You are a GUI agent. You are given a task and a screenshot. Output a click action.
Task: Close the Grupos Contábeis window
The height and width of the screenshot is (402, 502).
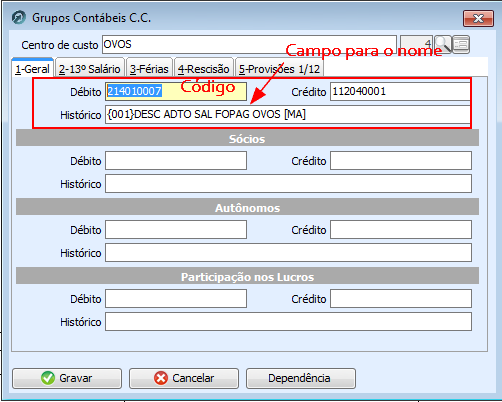478,18
